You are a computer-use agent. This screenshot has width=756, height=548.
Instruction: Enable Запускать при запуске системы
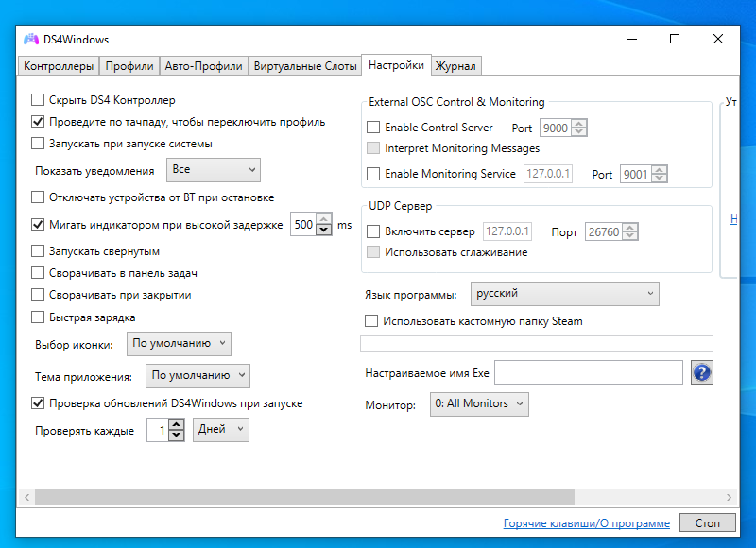pyautogui.click(x=38, y=144)
